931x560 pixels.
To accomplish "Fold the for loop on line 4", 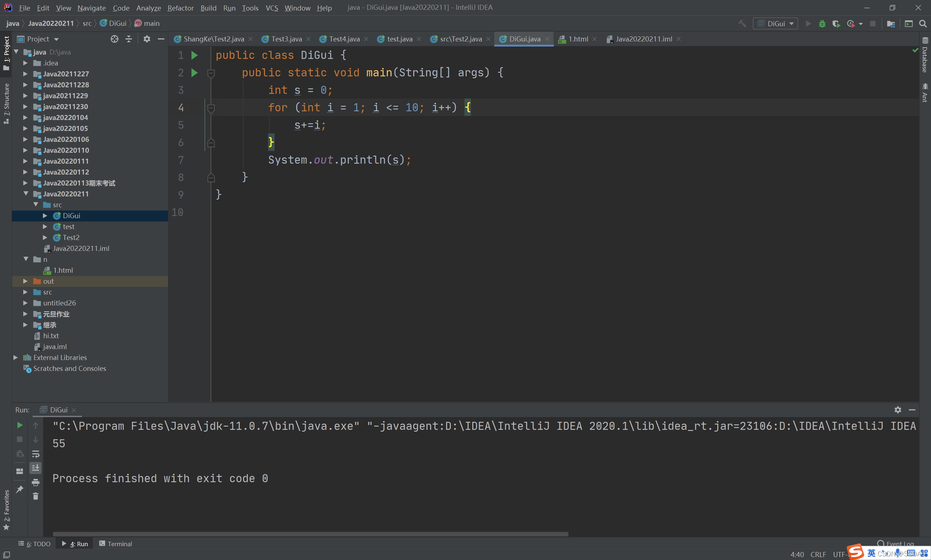I will click(x=211, y=108).
